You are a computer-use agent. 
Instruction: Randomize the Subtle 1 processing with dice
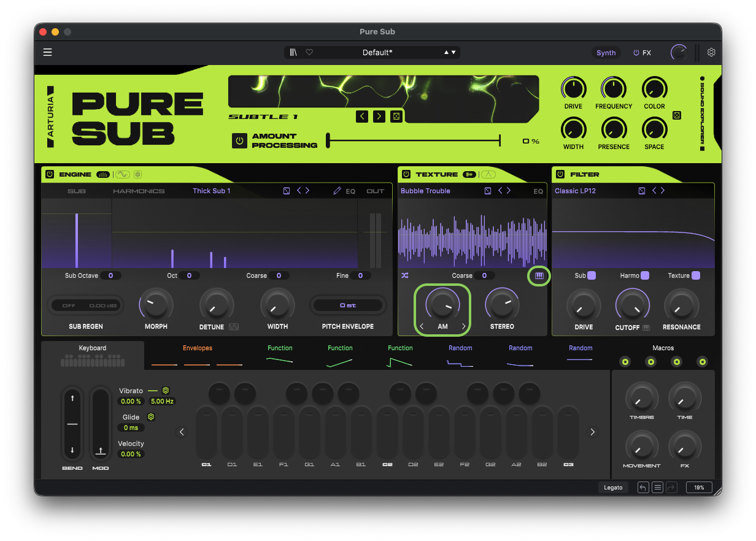396,116
